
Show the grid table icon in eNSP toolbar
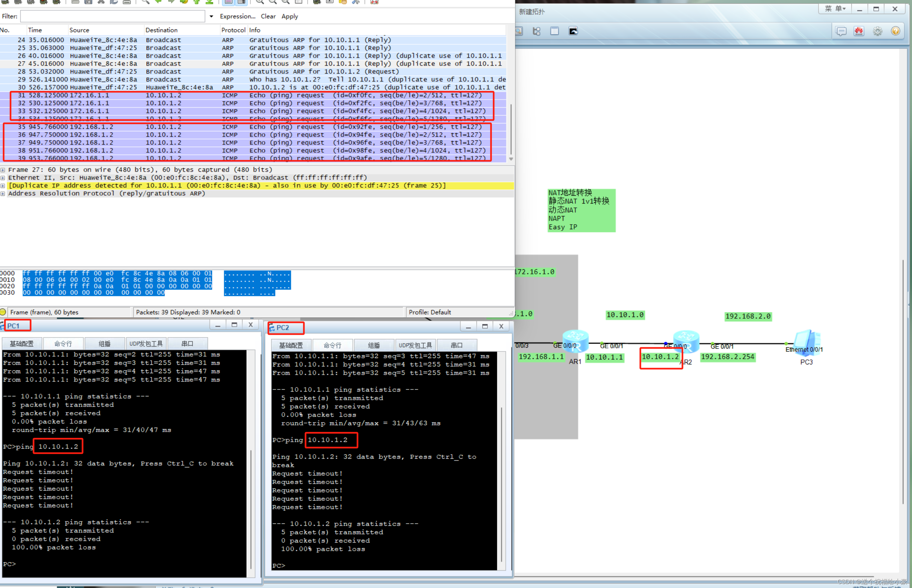click(554, 31)
